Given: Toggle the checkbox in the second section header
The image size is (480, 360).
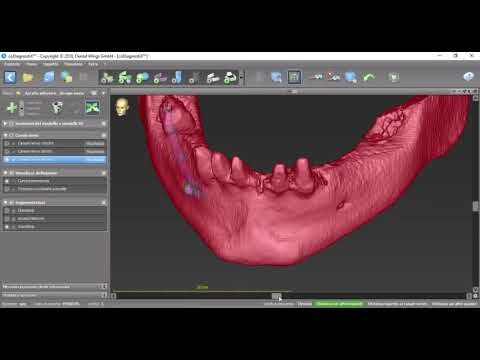Looking at the screenshot, I should click(11, 135).
